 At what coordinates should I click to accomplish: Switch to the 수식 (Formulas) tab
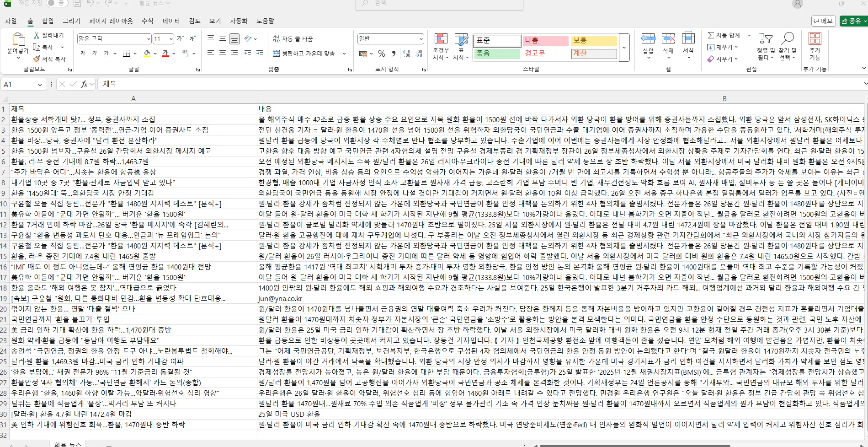tap(148, 21)
